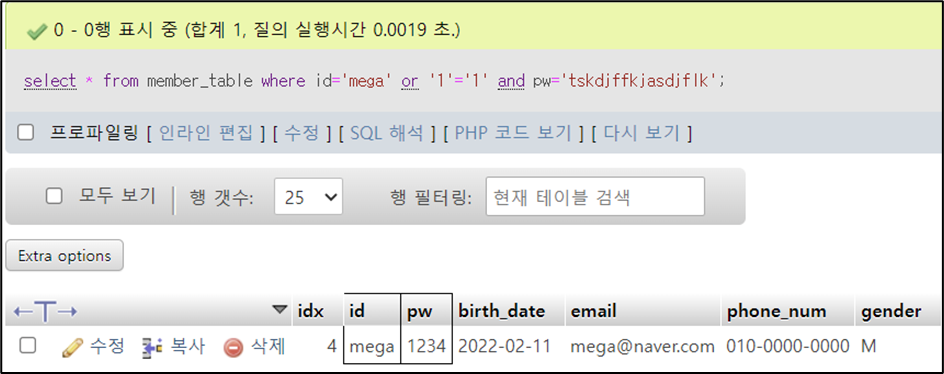Sort by the email column header
Image resolution: width=944 pixels, height=374 pixels.
593,311
